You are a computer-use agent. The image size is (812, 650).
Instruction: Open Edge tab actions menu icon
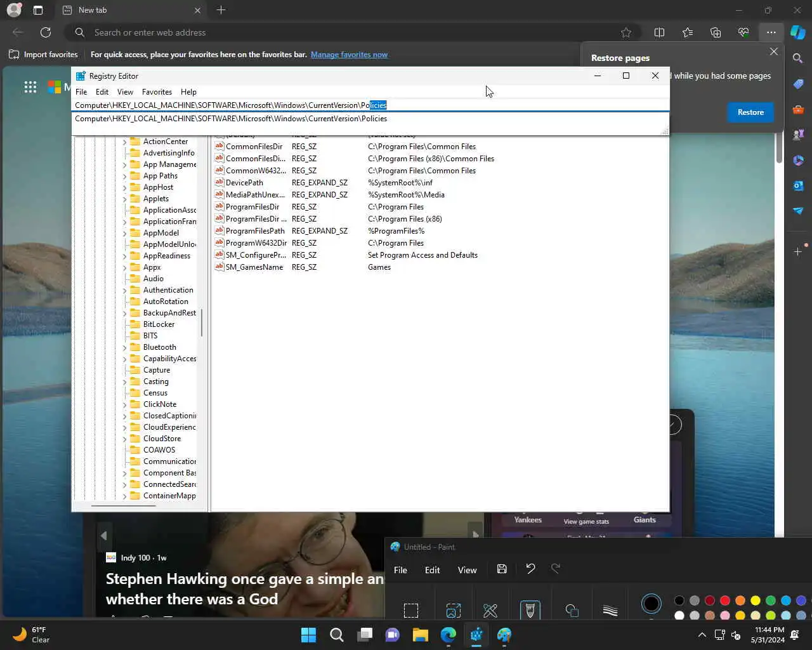(x=38, y=10)
